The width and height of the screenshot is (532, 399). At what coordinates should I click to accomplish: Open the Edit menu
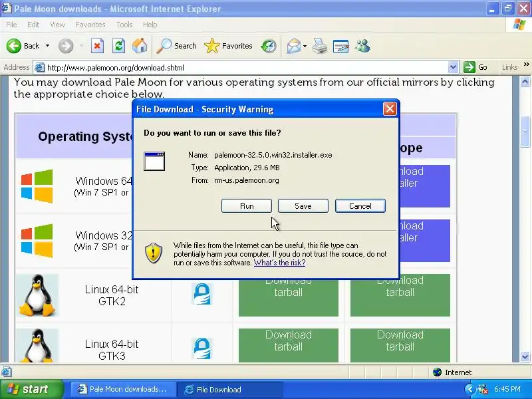click(33, 25)
